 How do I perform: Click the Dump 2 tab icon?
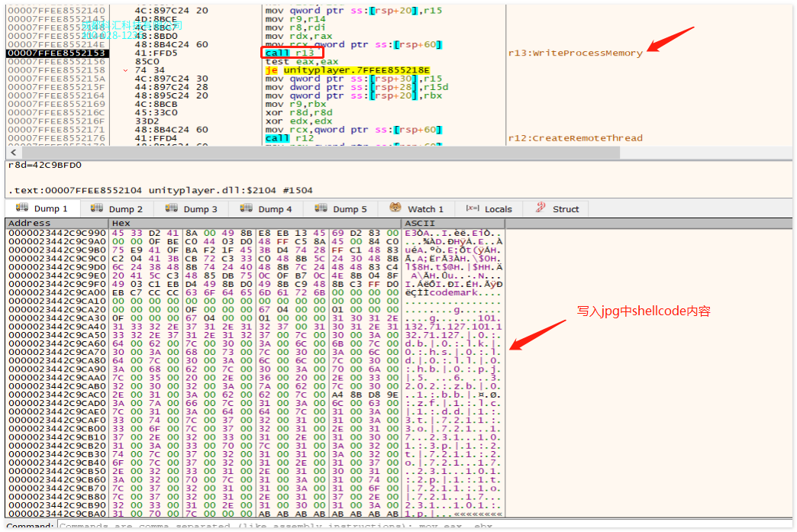point(96,208)
